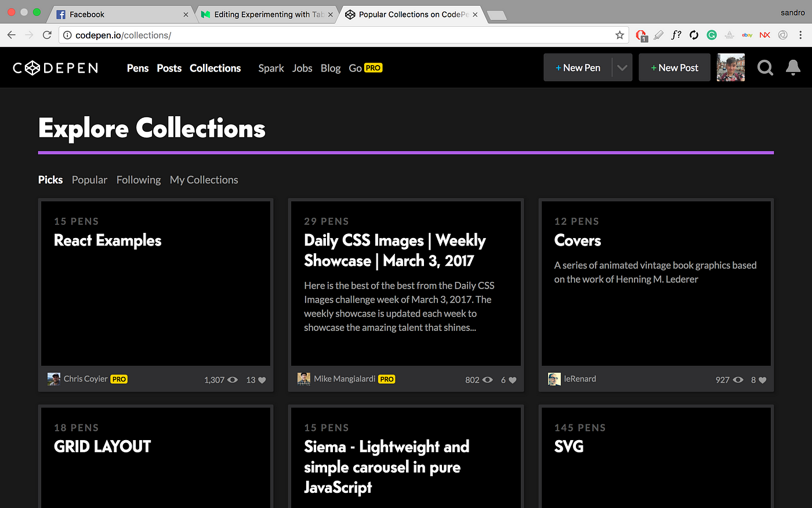Click the browser forward arrow
The height and width of the screenshot is (508, 812).
(30, 35)
